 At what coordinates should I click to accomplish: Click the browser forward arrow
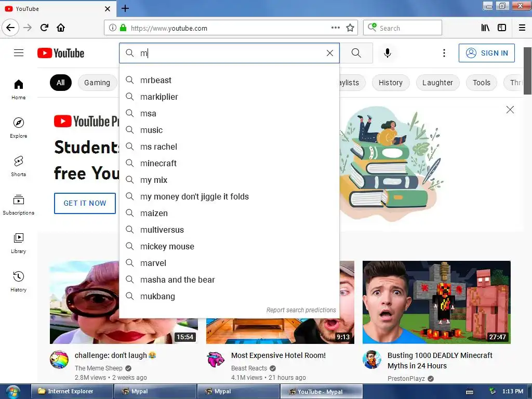tap(28, 28)
